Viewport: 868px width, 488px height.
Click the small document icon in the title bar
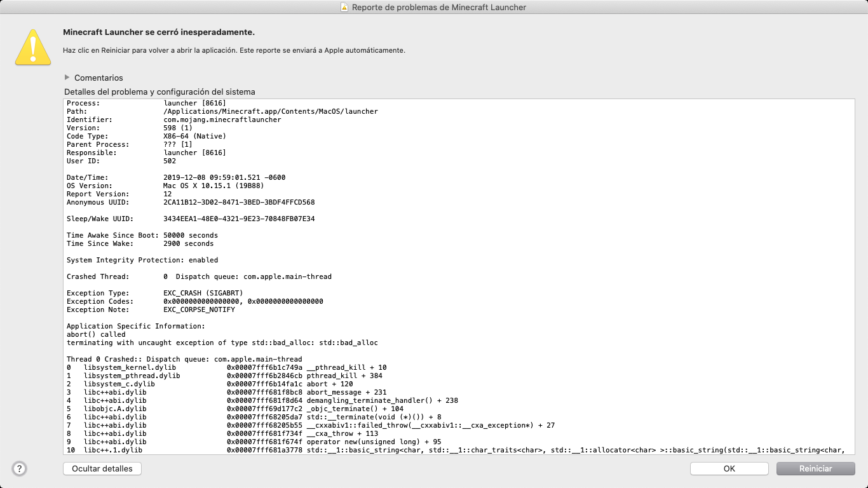344,8
